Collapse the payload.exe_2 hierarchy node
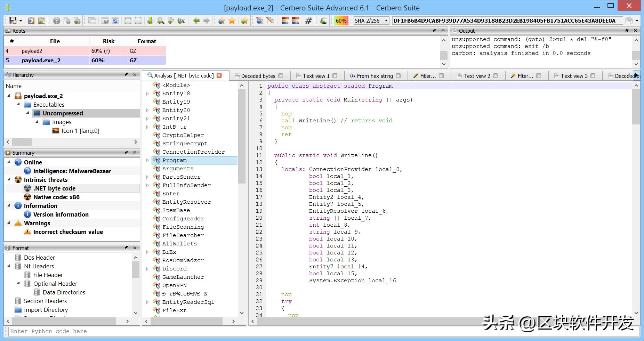The height and width of the screenshot is (341, 644). 9,96
